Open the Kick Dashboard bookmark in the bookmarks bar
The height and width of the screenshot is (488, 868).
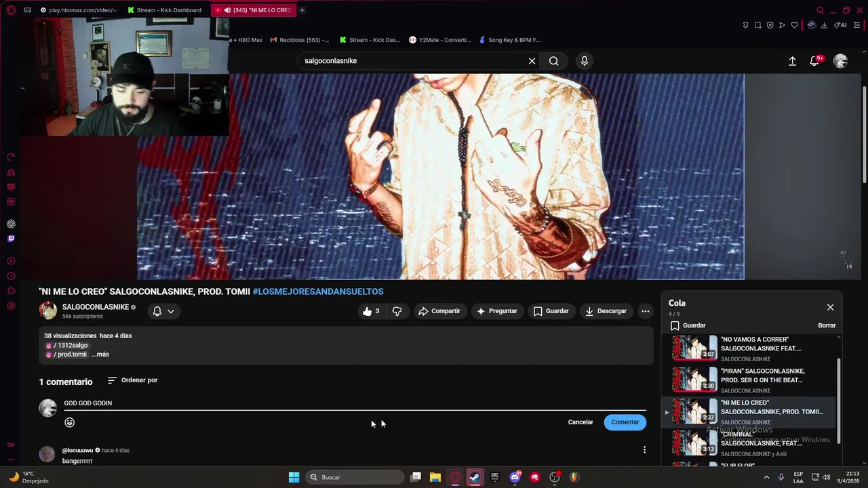click(370, 40)
